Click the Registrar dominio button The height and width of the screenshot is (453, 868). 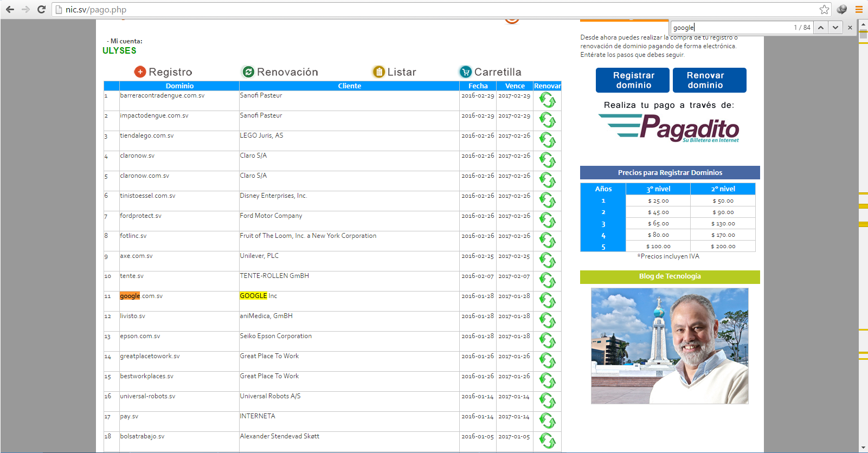633,80
